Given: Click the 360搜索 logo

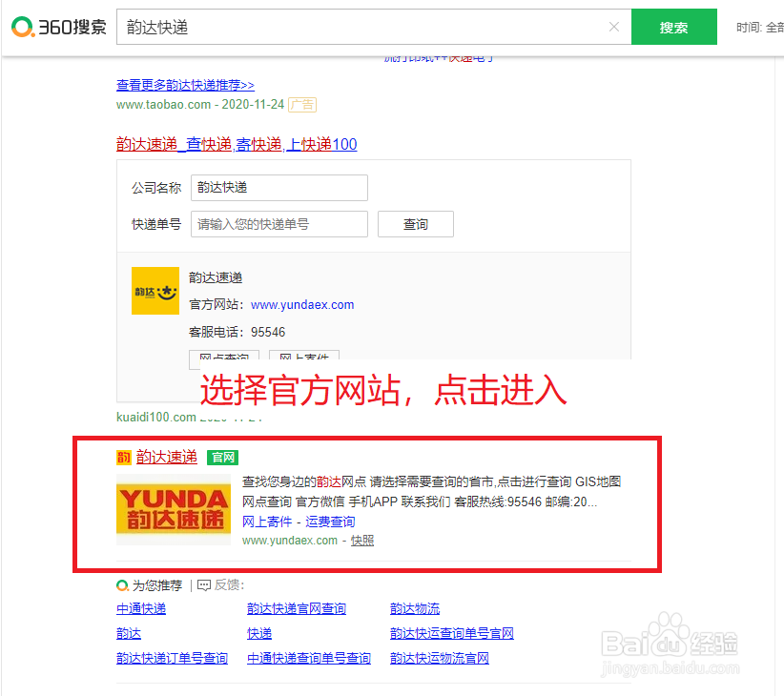Looking at the screenshot, I should tap(59, 27).
